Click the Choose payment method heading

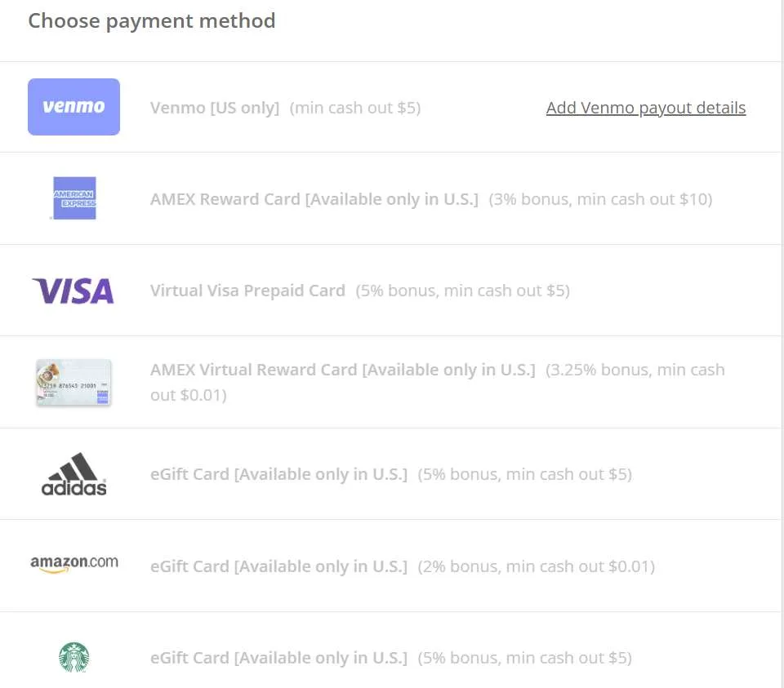click(151, 20)
